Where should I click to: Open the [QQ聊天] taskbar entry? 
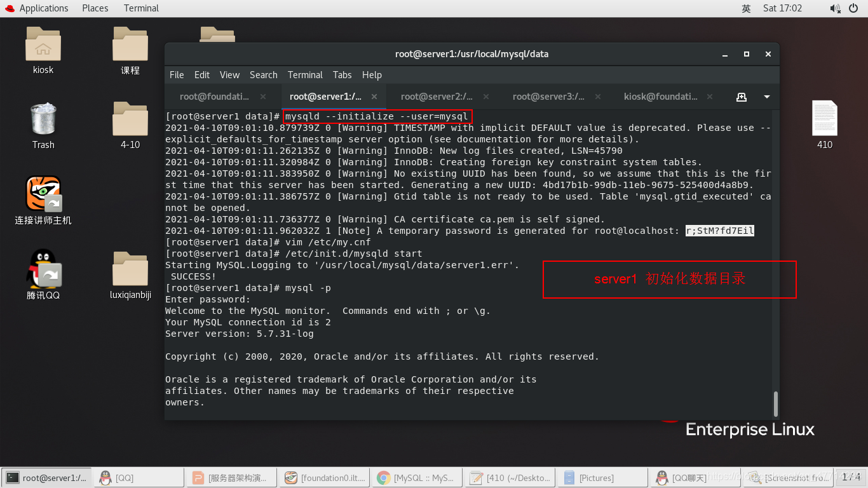695,477
